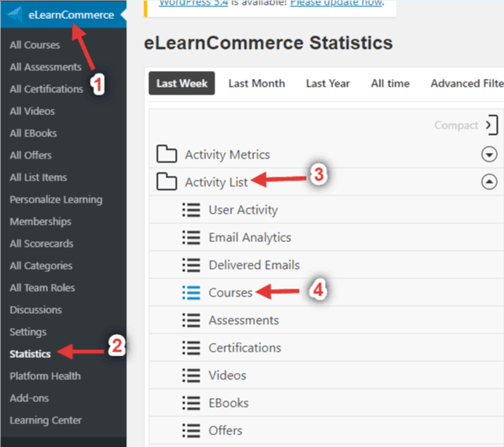Viewport: 504px width, 447px height.
Task: Select Statistics in sidebar
Action: click(x=30, y=354)
